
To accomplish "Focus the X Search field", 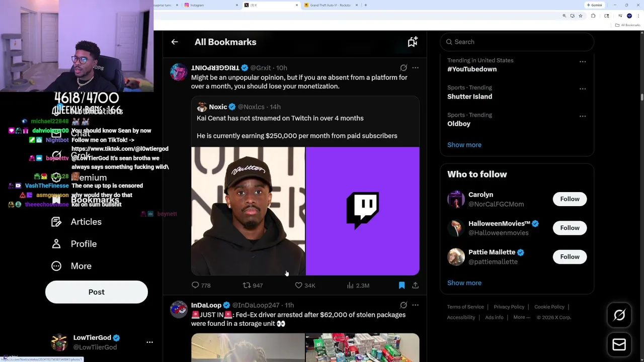I will point(517,42).
